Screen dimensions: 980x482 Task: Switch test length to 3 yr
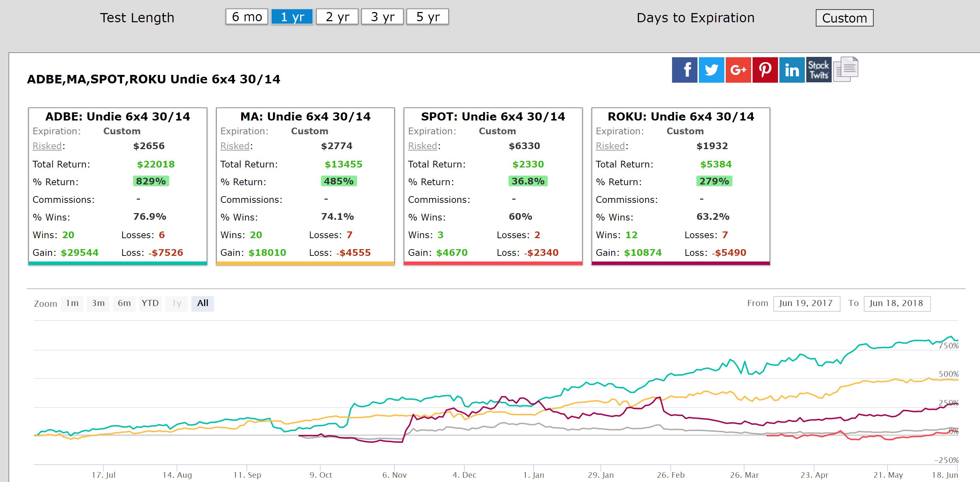coord(382,17)
